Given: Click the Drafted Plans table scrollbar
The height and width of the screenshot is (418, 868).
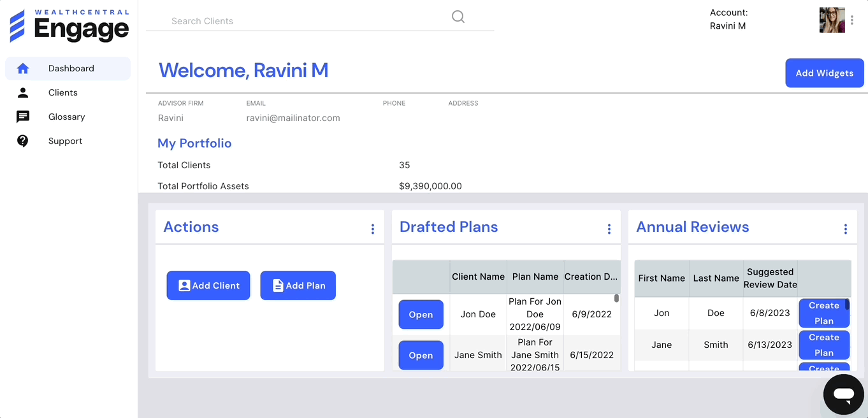Looking at the screenshot, I should coord(616,298).
